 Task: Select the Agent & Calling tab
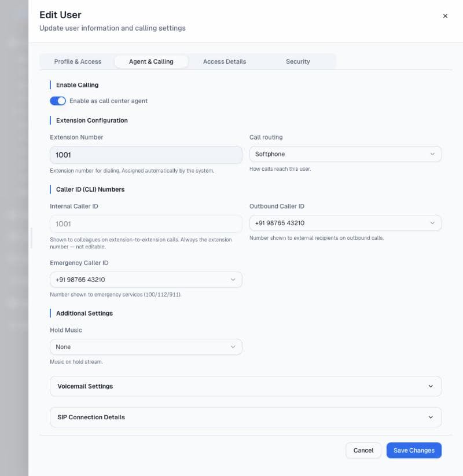pyautogui.click(x=151, y=61)
